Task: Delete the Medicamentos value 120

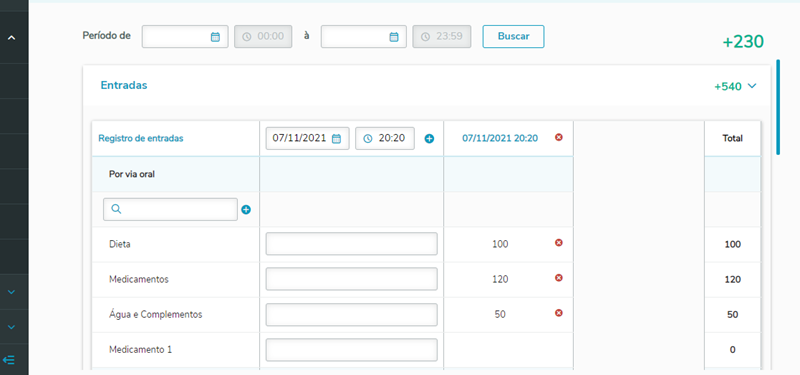Action: tap(559, 278)
